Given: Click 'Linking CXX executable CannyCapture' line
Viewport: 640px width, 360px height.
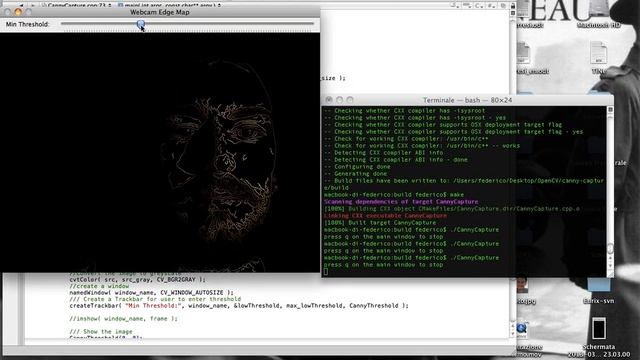Looking at the screenshot, I should (385, 216).
